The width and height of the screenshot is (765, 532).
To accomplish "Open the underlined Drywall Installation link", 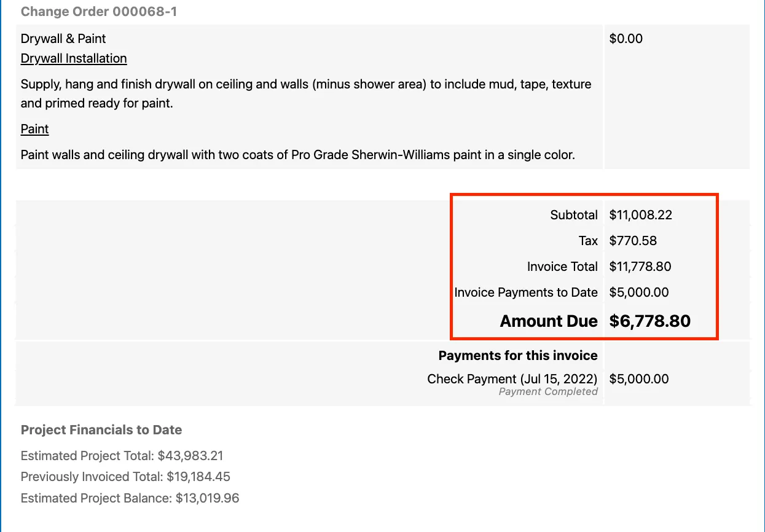I will point(74,59).
